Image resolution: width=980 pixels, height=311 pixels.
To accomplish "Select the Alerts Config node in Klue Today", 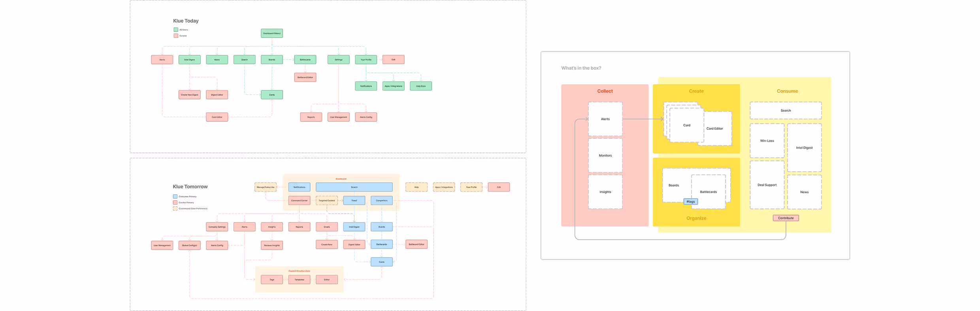I will [366, 117].
